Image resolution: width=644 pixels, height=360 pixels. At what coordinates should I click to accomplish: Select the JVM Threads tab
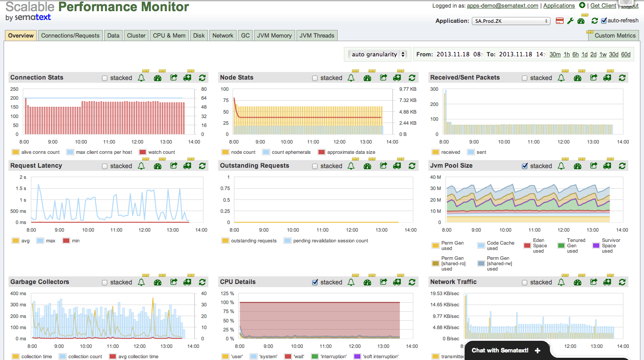pos(317,36)
